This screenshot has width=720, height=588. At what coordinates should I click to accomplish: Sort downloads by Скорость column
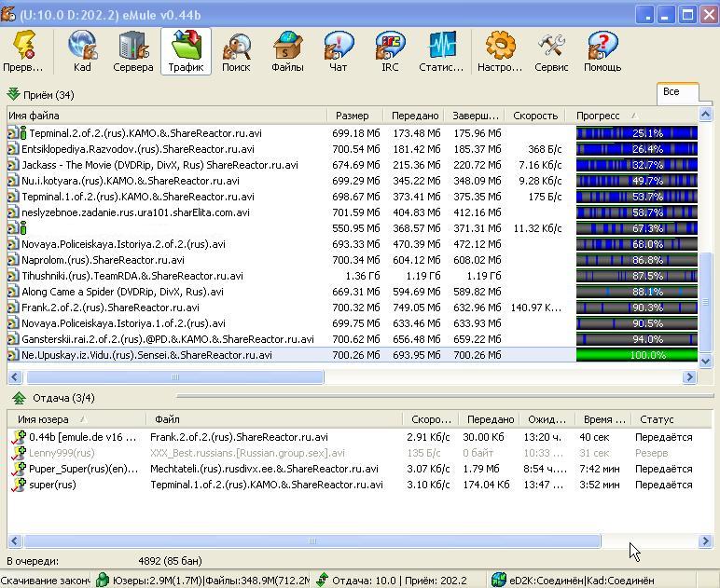[x=535, y=116]
